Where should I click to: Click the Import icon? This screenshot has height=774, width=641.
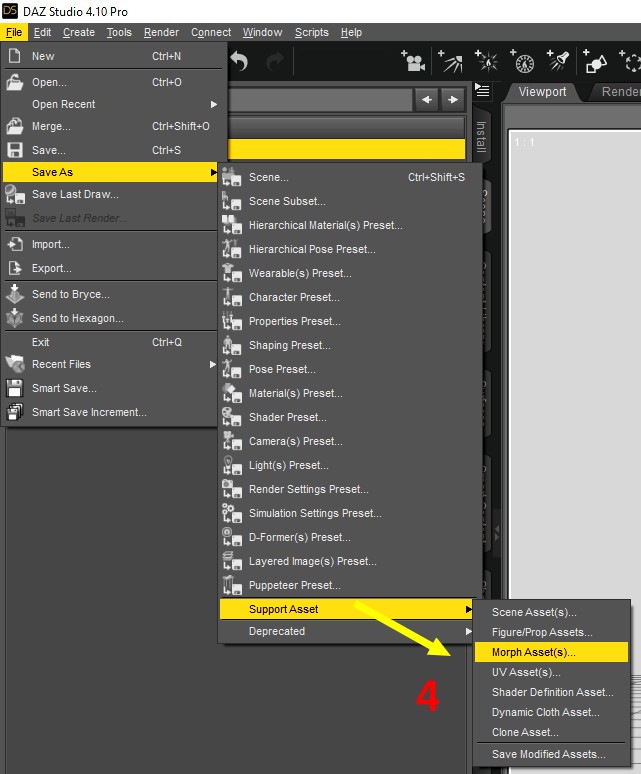tap(15, 244)
